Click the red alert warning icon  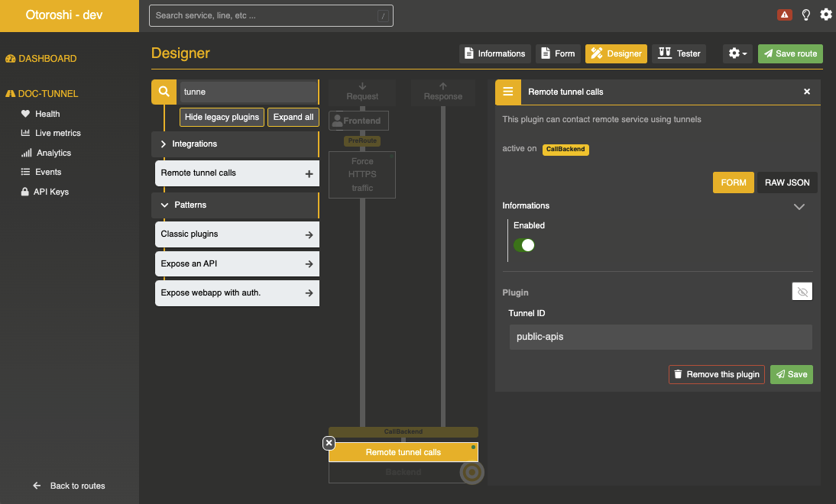point(784,15)
